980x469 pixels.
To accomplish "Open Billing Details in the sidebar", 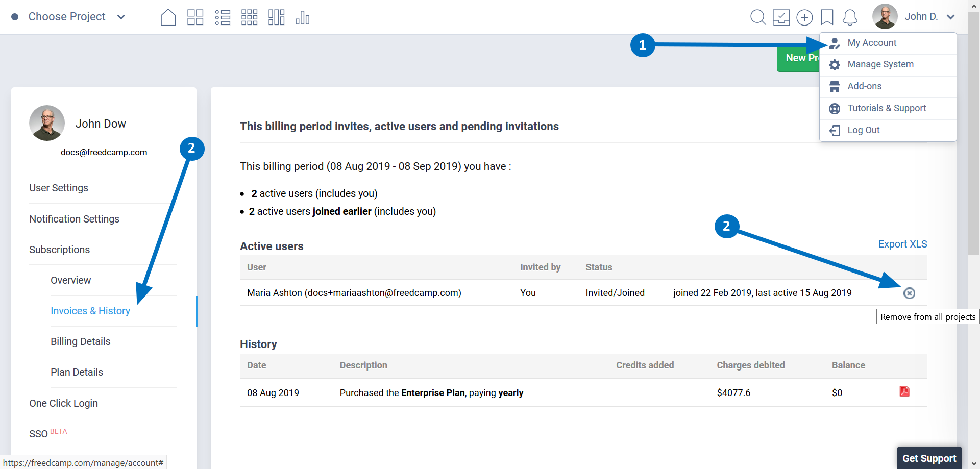I will point(81,341).
